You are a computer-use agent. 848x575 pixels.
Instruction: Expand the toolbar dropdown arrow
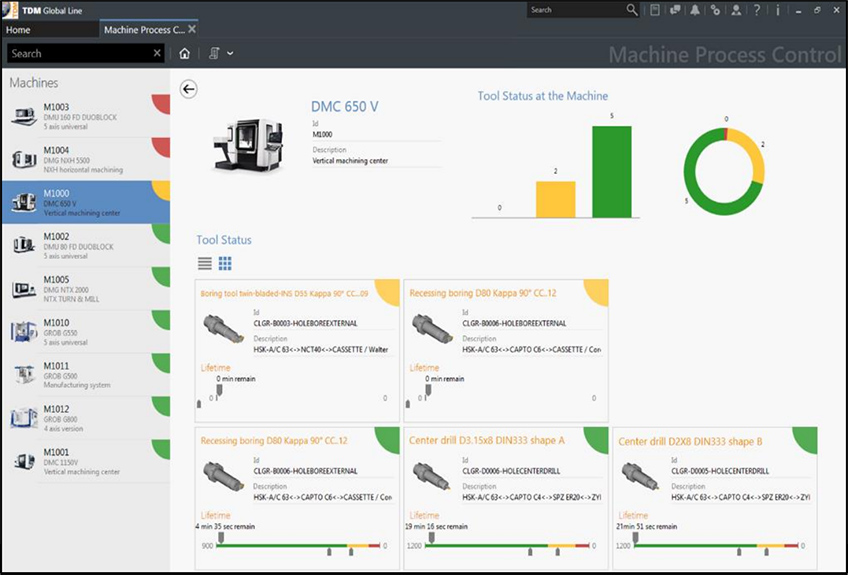[x=230, y=53]
